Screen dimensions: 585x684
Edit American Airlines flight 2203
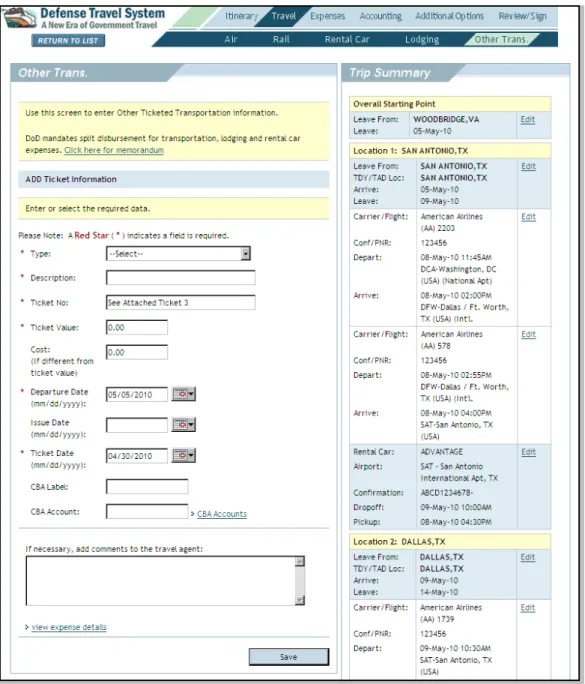coord(528,217)
